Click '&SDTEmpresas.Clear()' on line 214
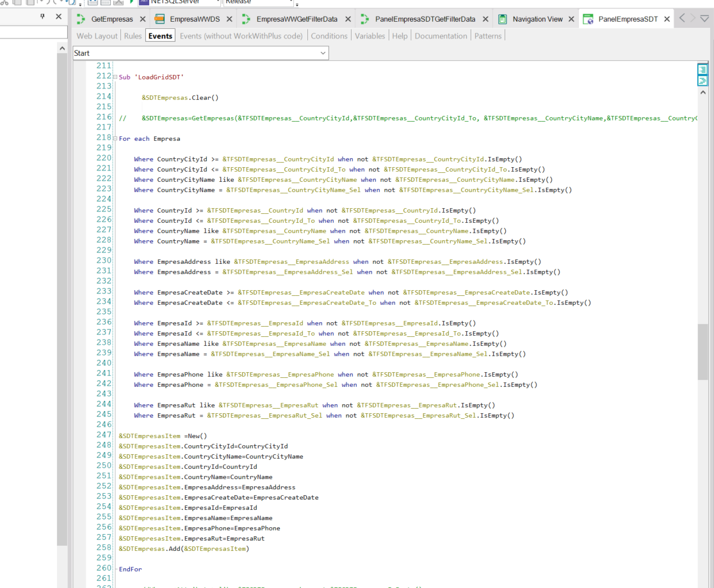 [x=180, y=97]
